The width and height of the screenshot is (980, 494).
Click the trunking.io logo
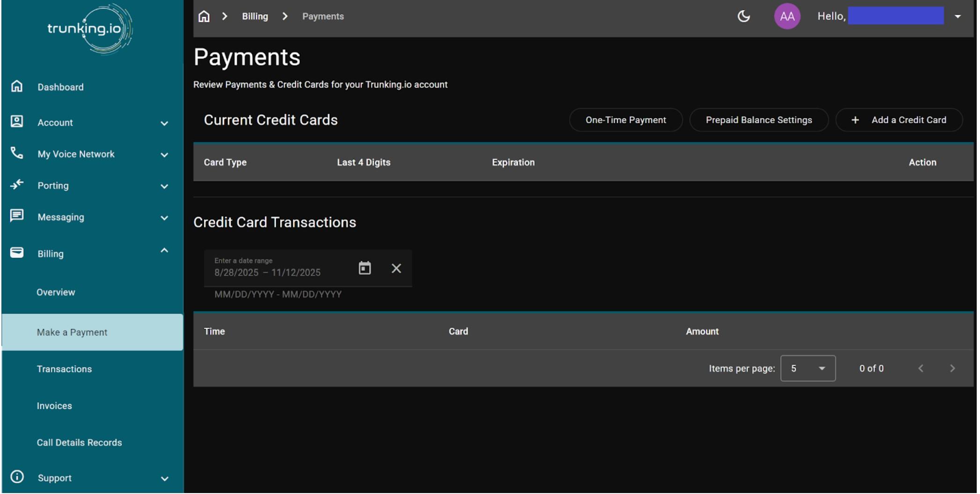pos(89,29)
